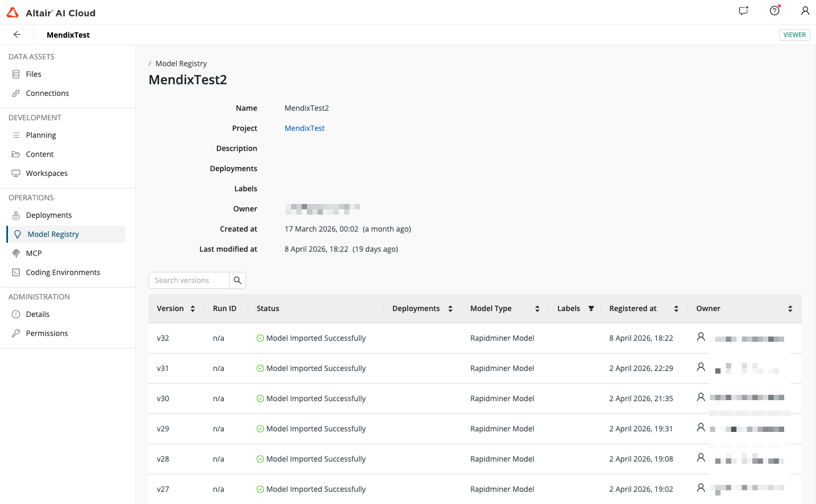
Task: Open the user account icon
Action: click(805, 11)
